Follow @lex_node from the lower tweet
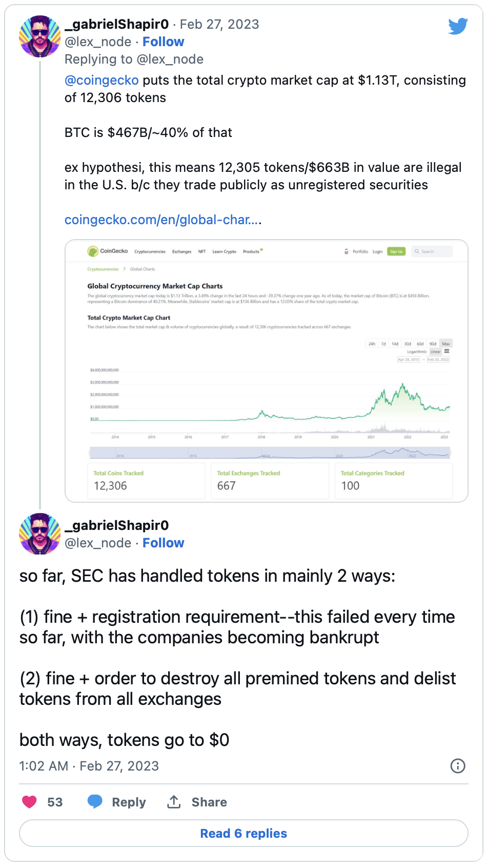Viewport: 486px width, 868px height. tap(163, 543)
